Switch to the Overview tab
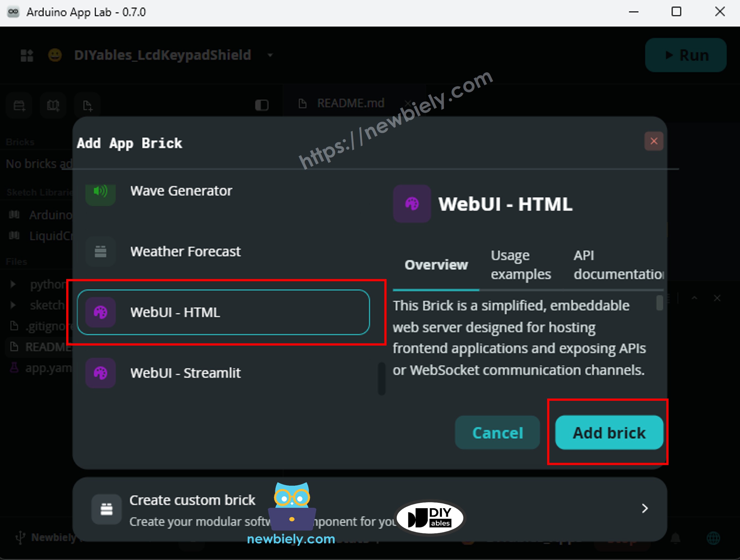Image resolution: width=740 pixels, height=560 pixels. pyautogui.click(x=436, y=265)
